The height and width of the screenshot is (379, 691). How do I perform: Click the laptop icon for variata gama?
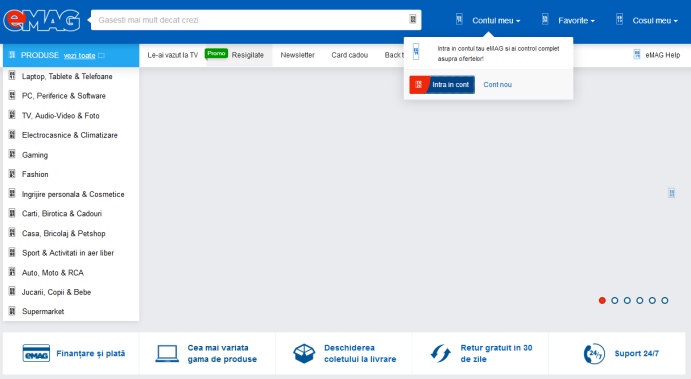[167, 353]
